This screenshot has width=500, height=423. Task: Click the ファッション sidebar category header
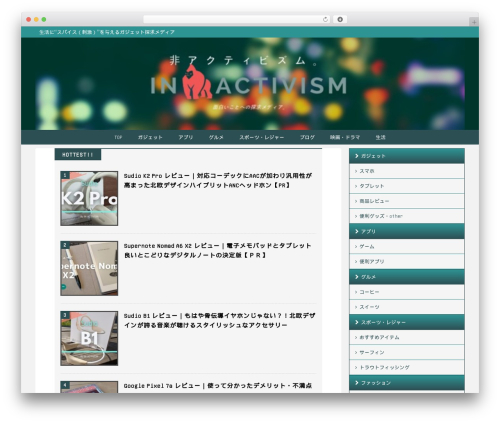(407, 383)
